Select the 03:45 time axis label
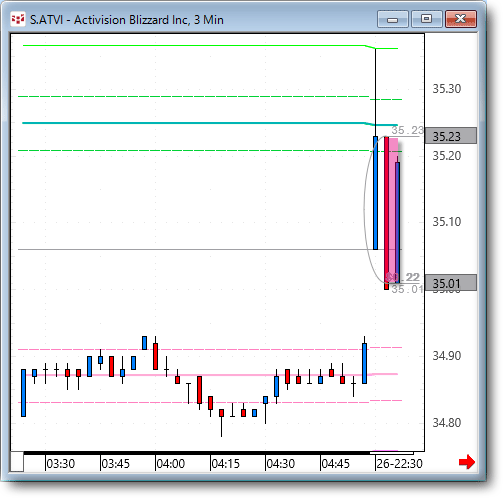Screen dimensions: 504x499 (115, 464)
